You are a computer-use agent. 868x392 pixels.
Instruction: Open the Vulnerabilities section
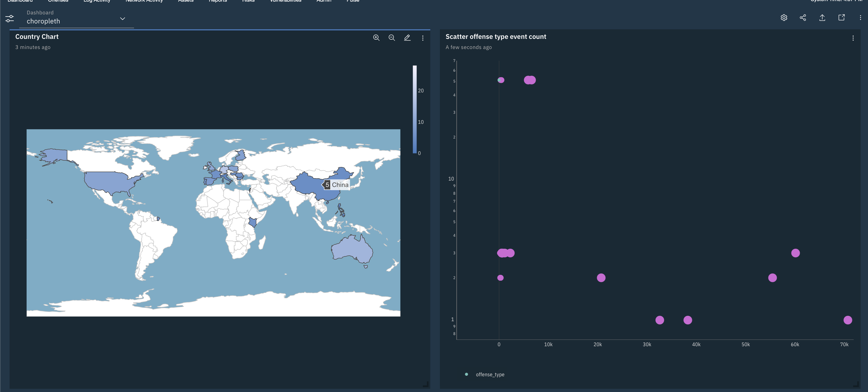pyautogui.click(x=285, y=1)
